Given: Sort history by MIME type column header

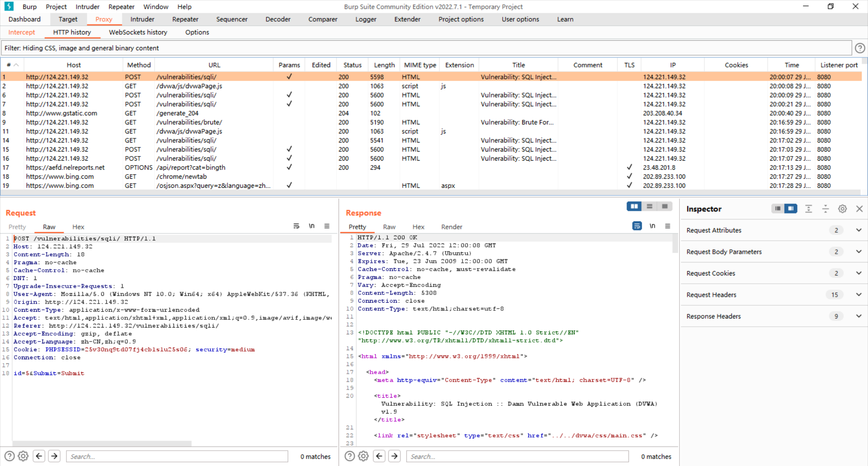Looking at the screenshot, I should (420, 65).
